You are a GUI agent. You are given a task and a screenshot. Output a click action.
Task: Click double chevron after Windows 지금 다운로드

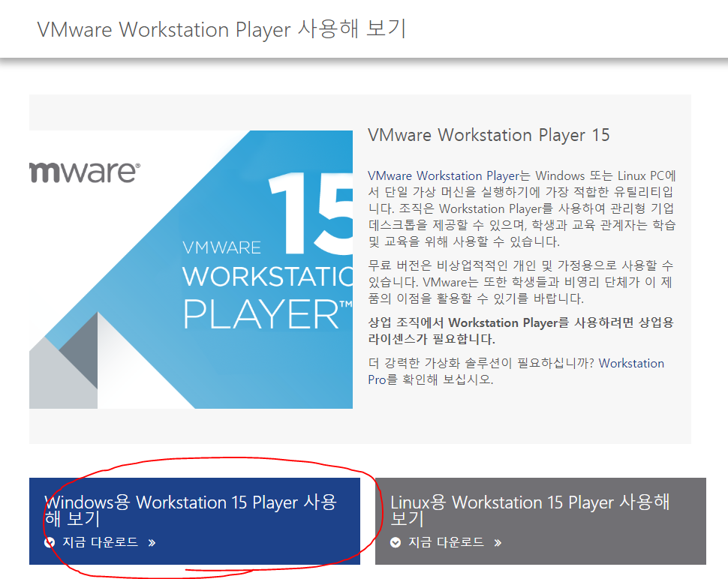152,543
